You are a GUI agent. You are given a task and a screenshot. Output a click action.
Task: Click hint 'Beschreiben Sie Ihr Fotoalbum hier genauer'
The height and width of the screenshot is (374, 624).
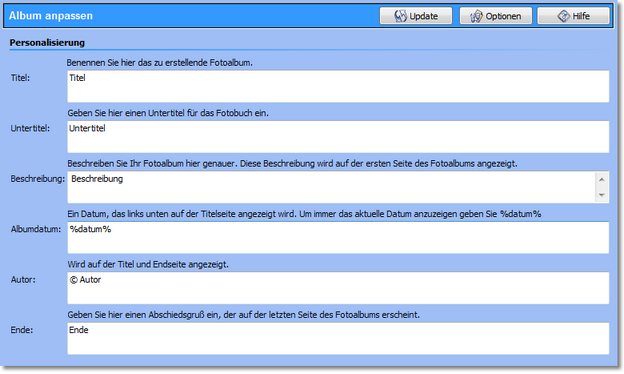click(x=292, y=164)
